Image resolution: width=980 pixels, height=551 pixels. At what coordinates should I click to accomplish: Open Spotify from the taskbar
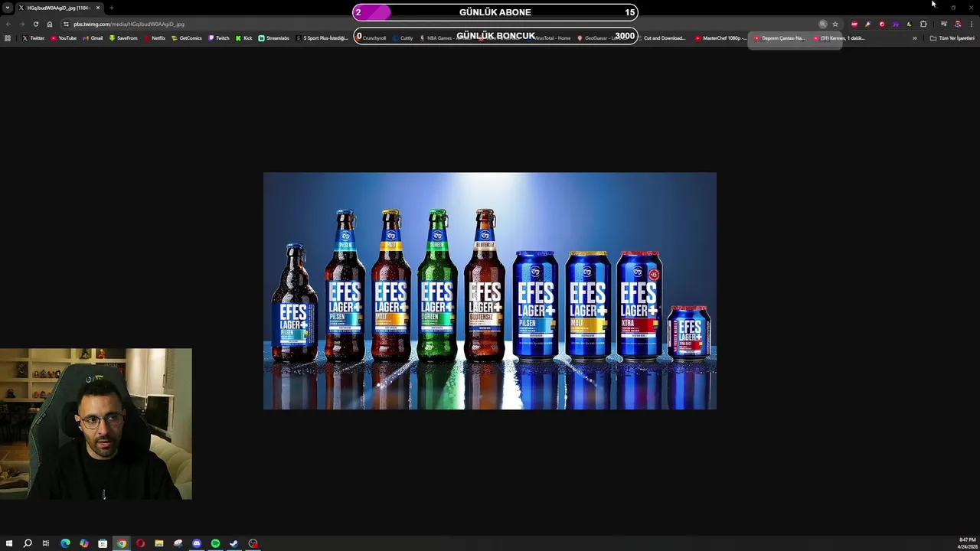(x=215, y=543)
